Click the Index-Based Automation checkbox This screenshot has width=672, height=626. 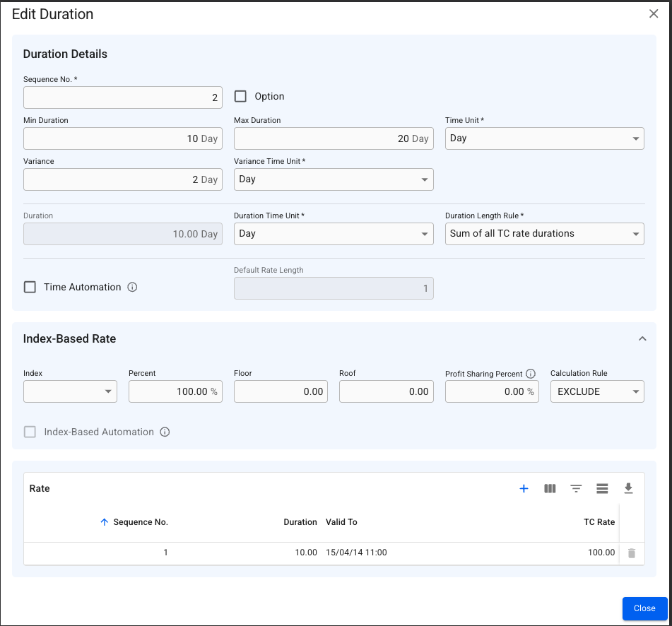point(30,432)
